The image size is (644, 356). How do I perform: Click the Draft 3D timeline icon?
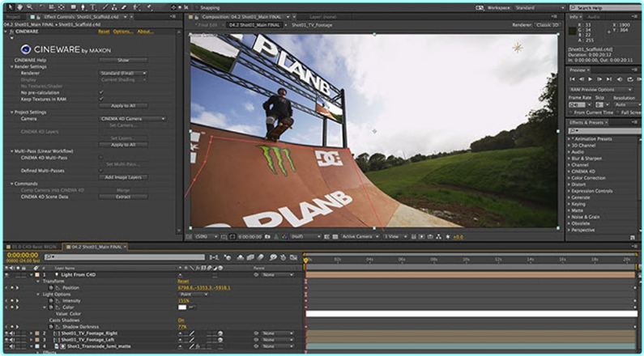click(227, 257)
